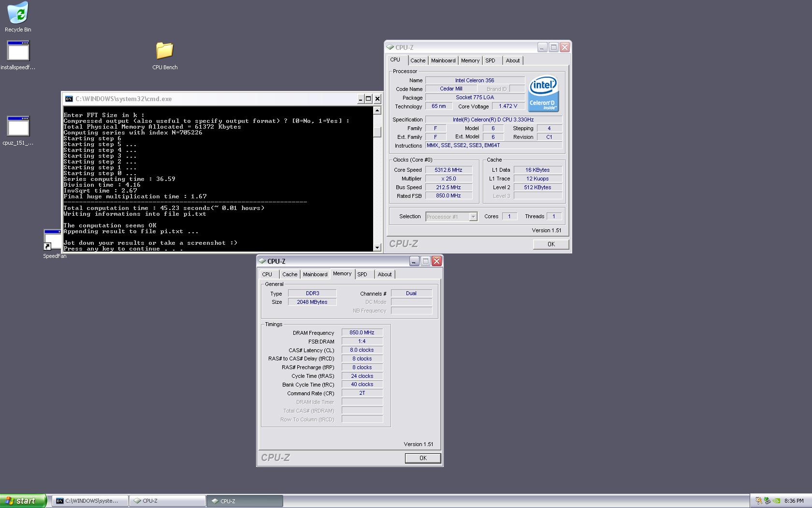Screen dimensions: 812x508
Task: Click the first system tray icon
Action: (759, 501)
